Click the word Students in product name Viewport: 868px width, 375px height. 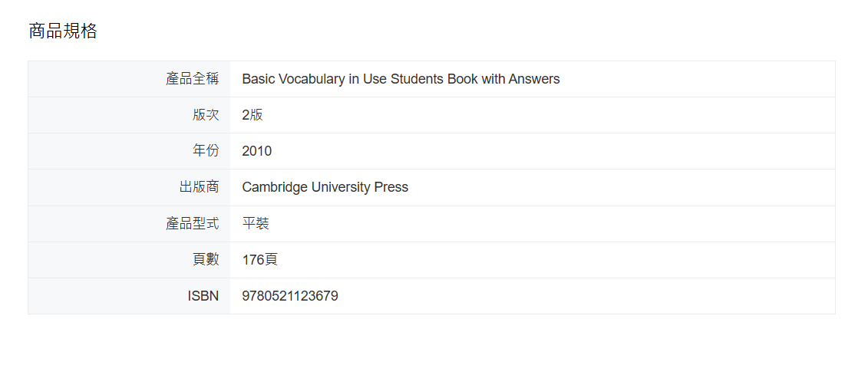pyautogui.click(x=418, y=79)
